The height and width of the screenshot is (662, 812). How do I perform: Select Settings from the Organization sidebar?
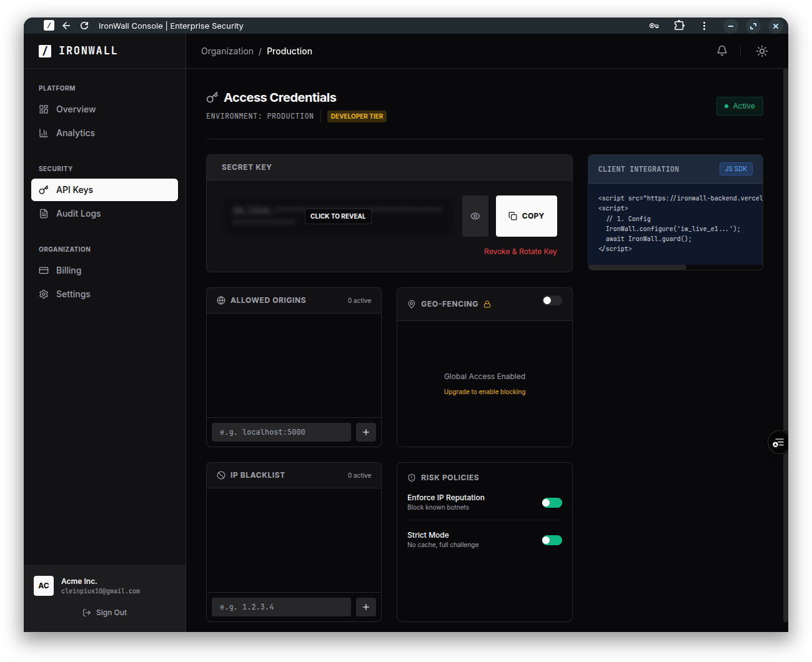pos(73,294)
